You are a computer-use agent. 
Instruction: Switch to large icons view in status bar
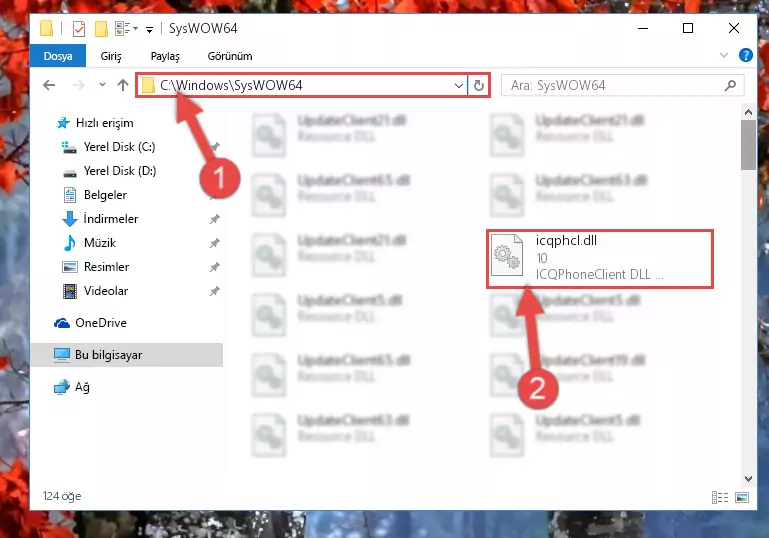point(742,497)
